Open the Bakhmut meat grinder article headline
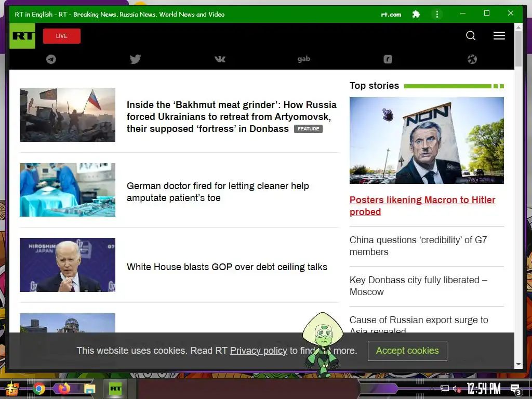This screenshot has width=532, height=399. 232,117
